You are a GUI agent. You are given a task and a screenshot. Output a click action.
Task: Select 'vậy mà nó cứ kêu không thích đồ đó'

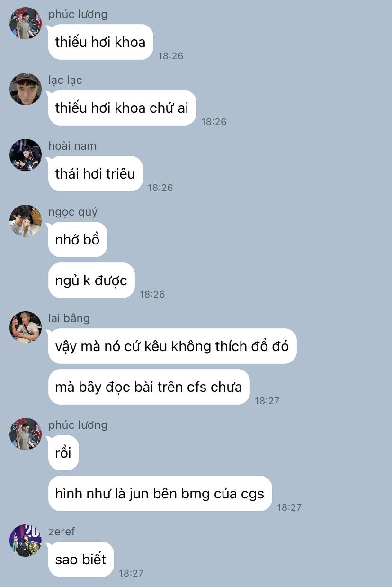[x=172, y=346]
